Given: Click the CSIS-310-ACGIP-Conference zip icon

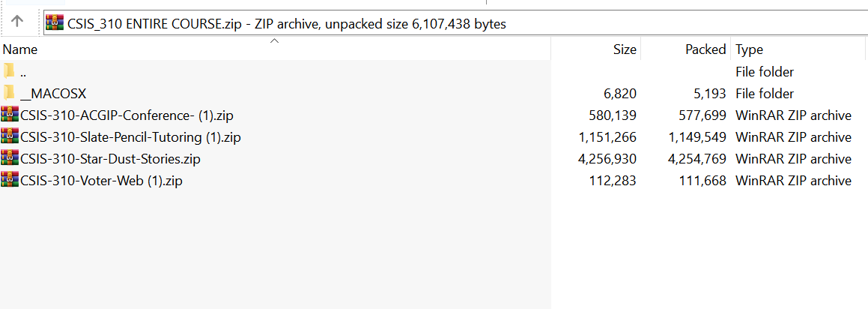Looking at the screenshot, I should click(x=10, y=115).
